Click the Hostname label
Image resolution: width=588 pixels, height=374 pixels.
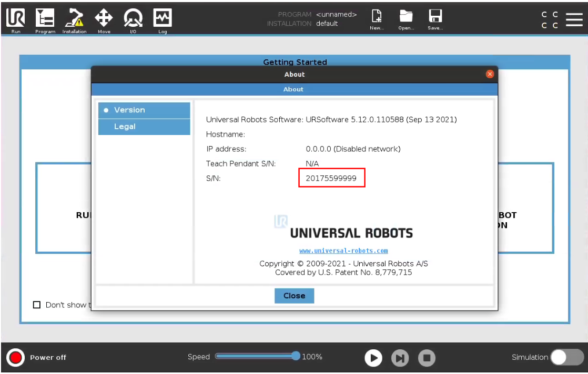pos(226,134)
